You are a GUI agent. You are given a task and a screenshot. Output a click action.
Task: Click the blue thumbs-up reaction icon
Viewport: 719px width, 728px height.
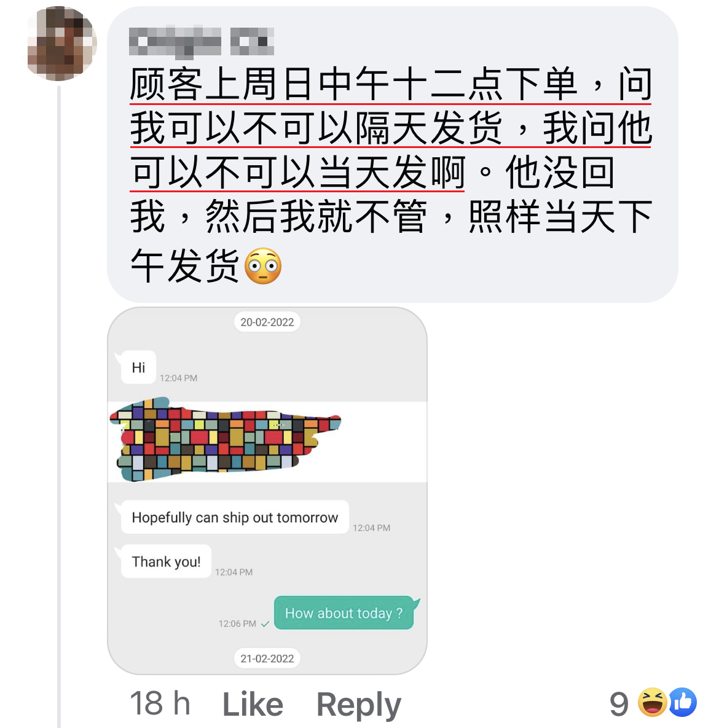click(682, 702)
